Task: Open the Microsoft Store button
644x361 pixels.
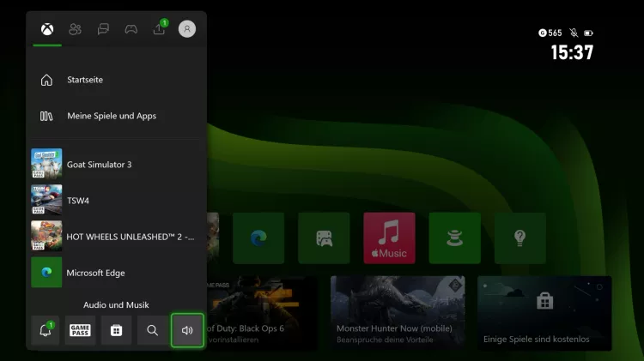Action: 116,330
